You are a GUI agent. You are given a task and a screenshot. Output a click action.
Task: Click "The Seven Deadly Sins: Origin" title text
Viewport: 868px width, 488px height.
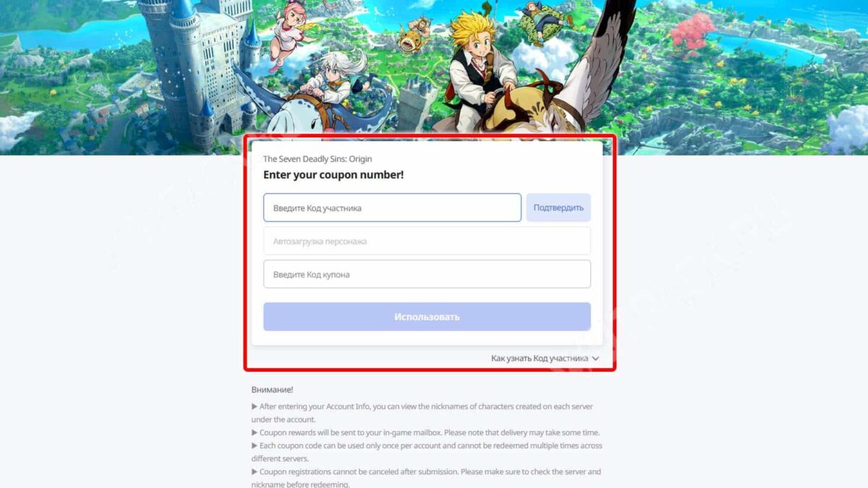[x=318, y=159]
